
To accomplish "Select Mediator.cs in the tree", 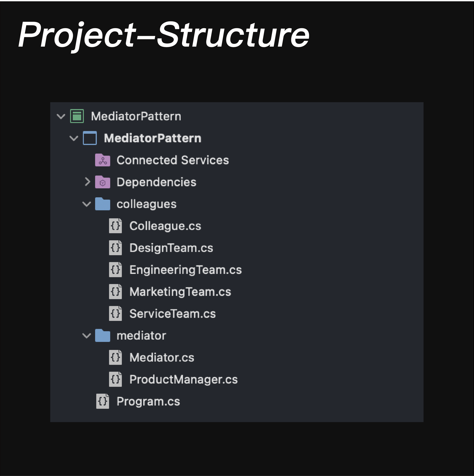I will click(x=162, y=358).
